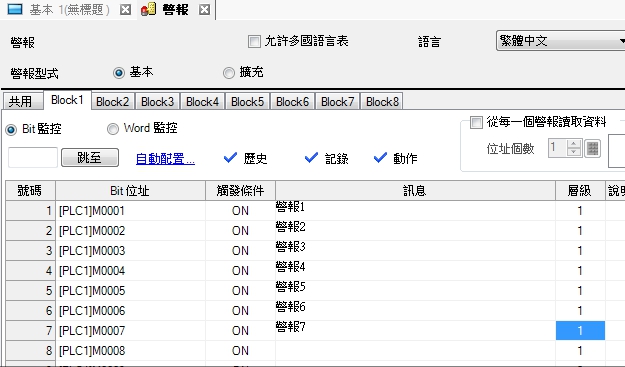Check 從每一個警報讀取資料 option
Viewport: 625px width, 367px height.
point(476,122)
